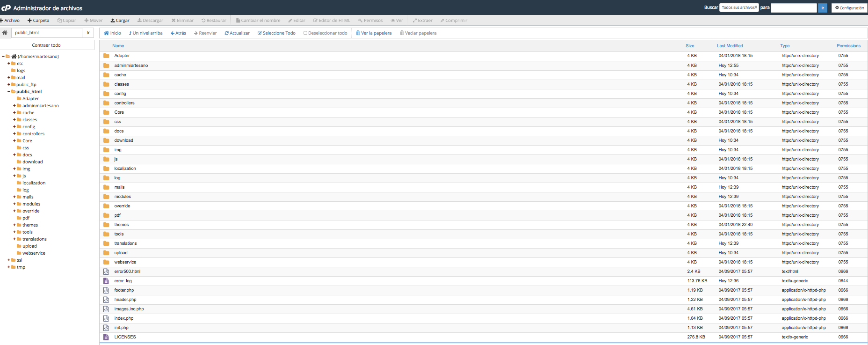
Task: Refresh the listing with Actualizar
Action: (x=237, y=33)
